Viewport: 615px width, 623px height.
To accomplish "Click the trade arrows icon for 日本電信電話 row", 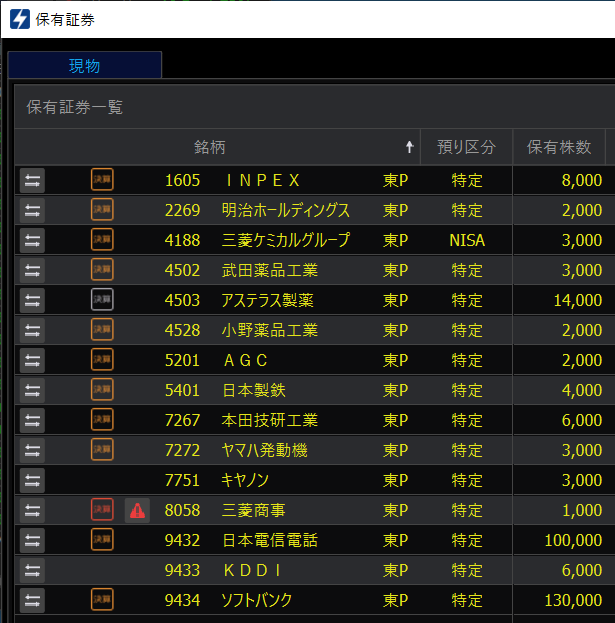I will [x=32, y=540].
